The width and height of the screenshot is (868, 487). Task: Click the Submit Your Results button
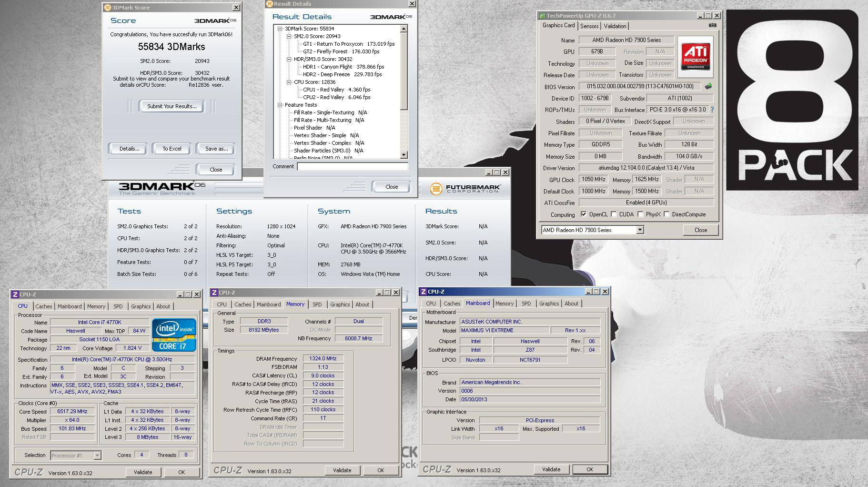[172, 106]
